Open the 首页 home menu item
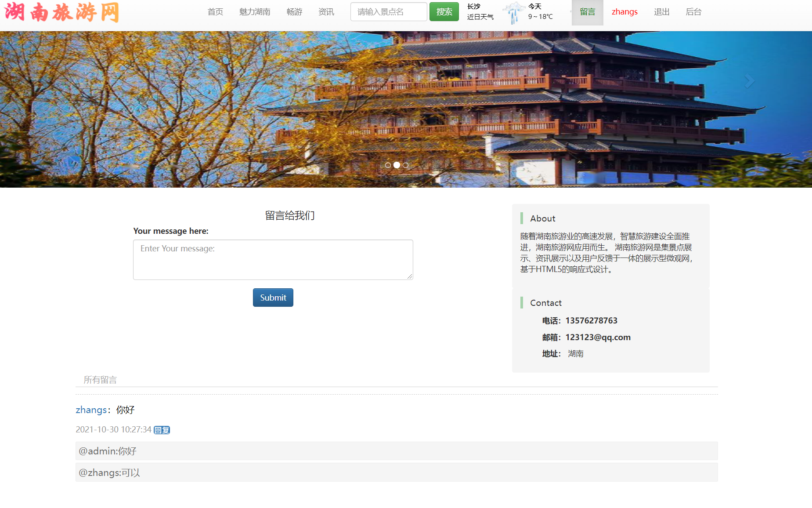 215,12
